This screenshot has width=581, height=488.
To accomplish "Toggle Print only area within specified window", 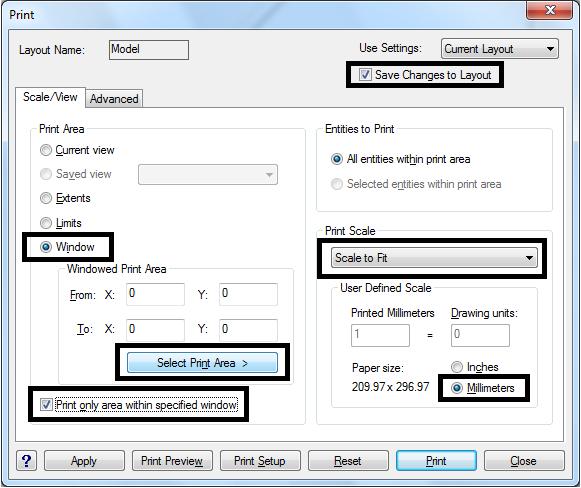I will tap(46, 404).
